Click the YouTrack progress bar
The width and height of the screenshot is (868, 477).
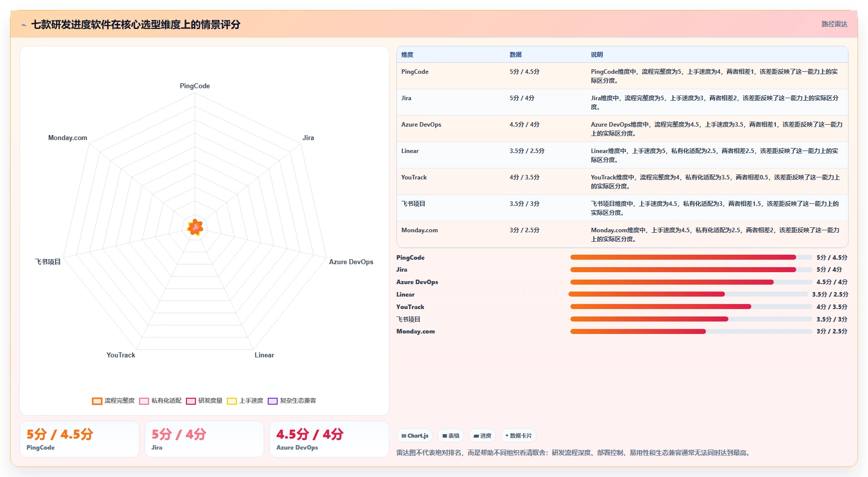click(x=691, y=307)
